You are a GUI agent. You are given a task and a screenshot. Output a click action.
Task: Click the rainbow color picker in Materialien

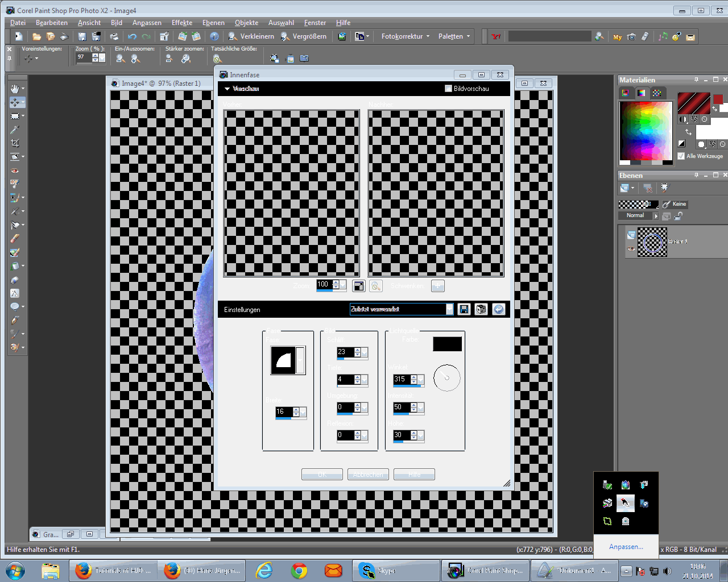pyautogui.click(x=646, y=132)
